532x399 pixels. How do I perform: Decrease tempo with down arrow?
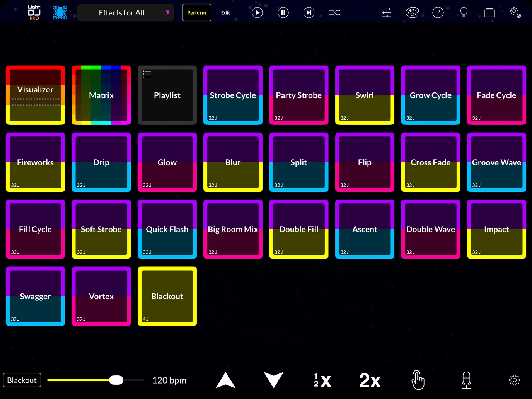(274, 380)
